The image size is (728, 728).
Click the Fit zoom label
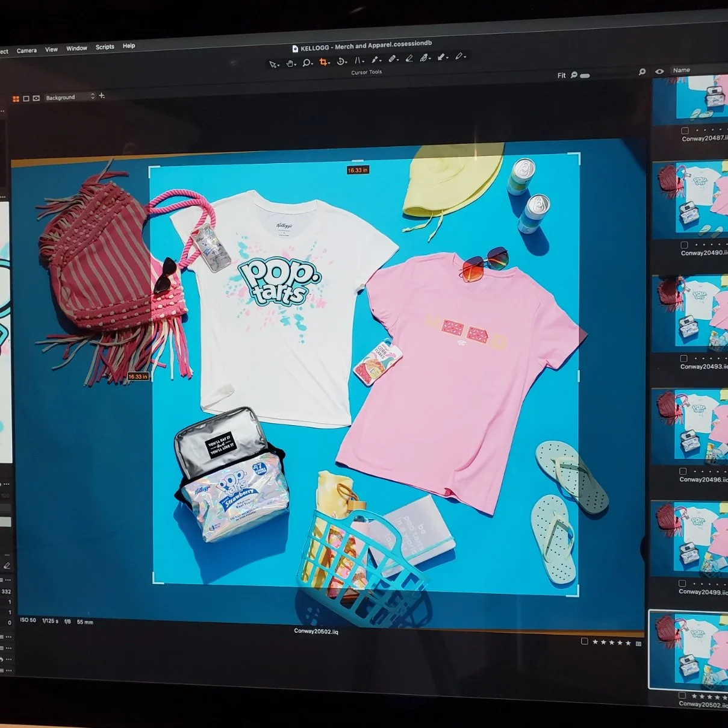pyautogui.click(x=562, y=76)
